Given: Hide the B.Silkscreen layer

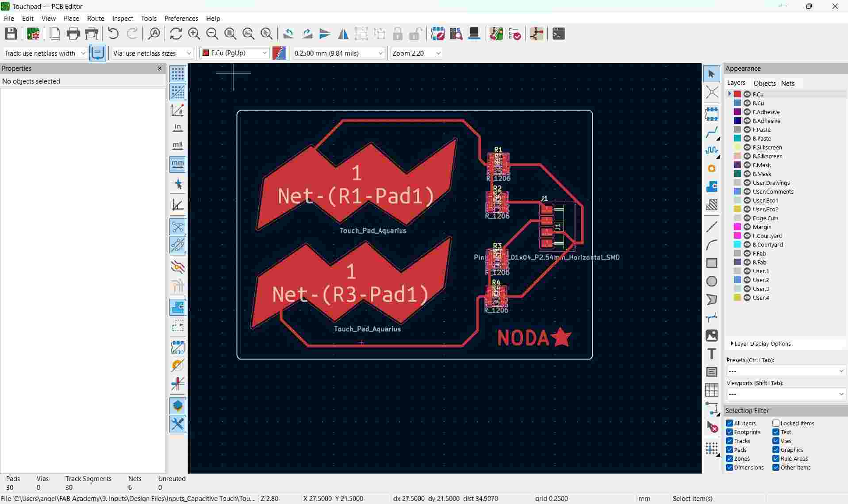Looking at the screenshot, I should click(x=748, y=156).
